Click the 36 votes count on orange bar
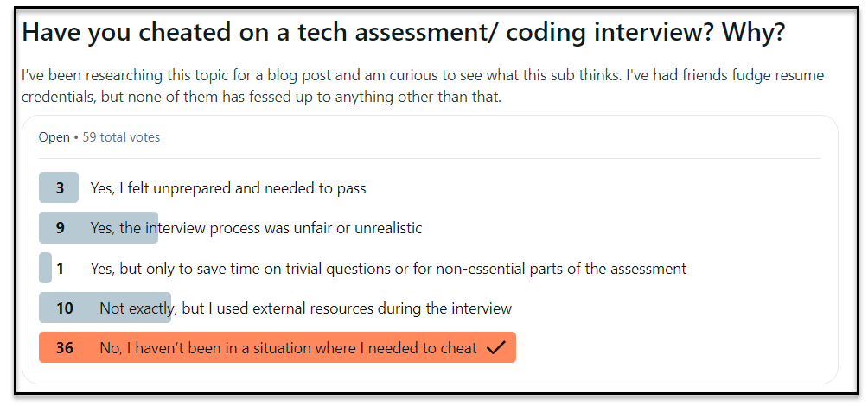This screenshot has height=406, width=868. [x=65, y=348]
